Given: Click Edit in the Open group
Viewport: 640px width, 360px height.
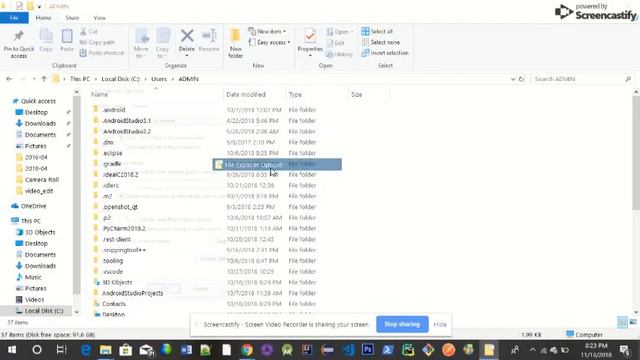Looking at the screenshot, I should click(x=336, y=43).
